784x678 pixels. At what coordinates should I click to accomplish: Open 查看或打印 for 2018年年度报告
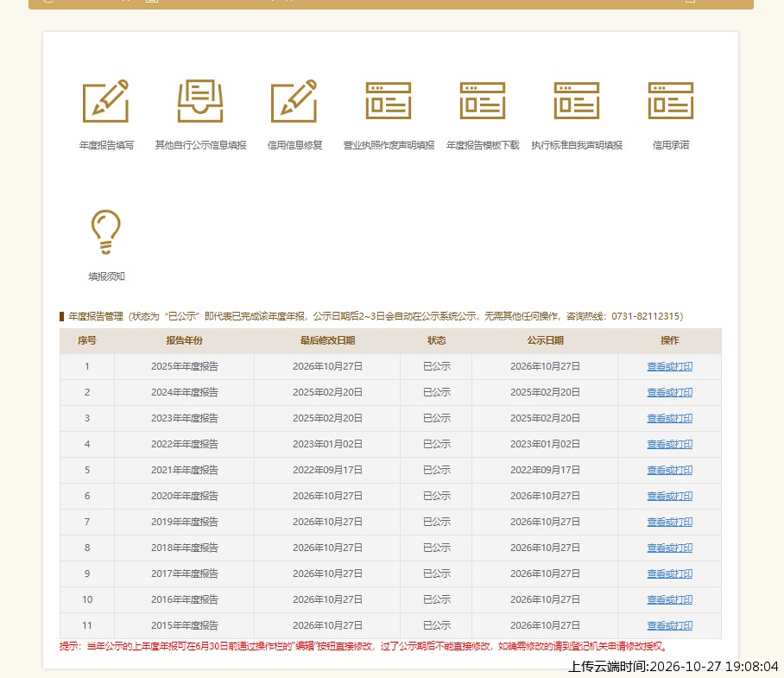(x=669, y=548)
